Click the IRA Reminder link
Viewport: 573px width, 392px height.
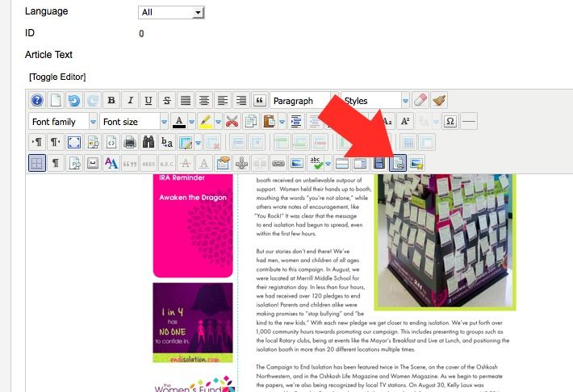tap(182, 177)
